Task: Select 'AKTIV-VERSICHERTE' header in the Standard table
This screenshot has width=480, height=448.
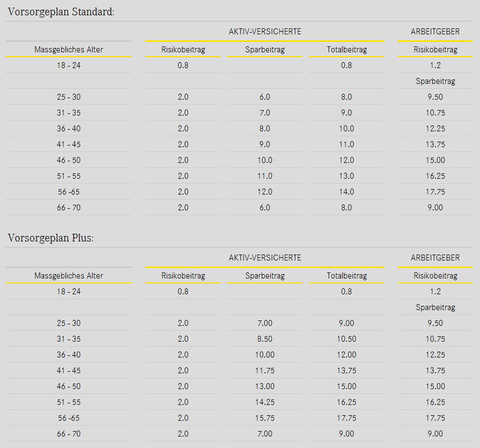Action: point(265,32)
